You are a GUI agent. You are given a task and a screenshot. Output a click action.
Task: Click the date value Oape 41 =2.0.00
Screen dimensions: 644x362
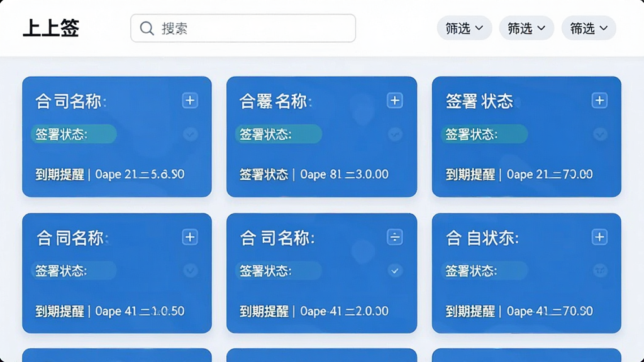click(x=344, y=311)
